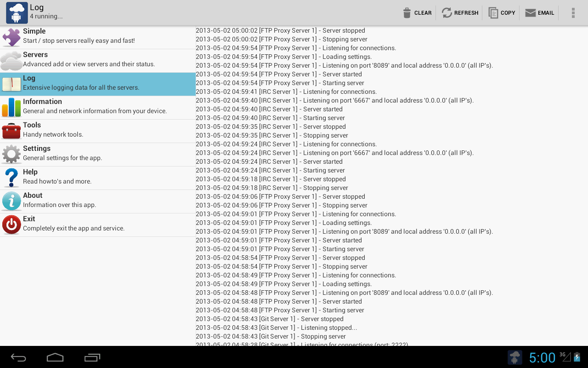Open Servers via the cloud icon

pyautogui.click(x=11, y=61)
